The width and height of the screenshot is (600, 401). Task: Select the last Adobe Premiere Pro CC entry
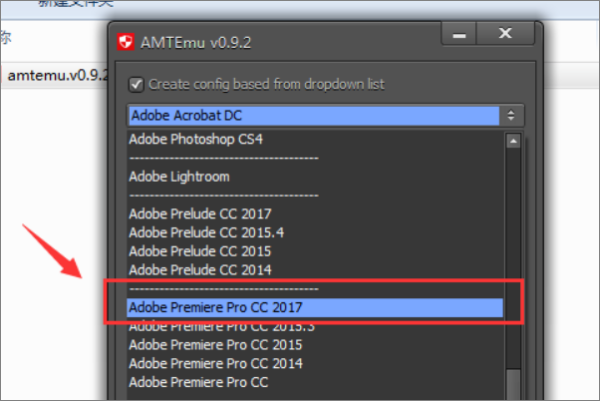[x=198, y=381]
